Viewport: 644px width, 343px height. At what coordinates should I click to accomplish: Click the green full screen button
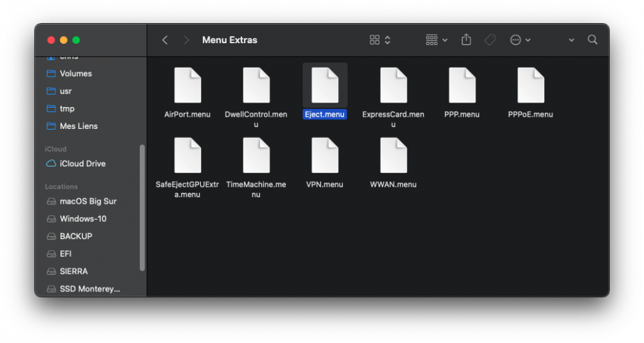tap(76, 40)
